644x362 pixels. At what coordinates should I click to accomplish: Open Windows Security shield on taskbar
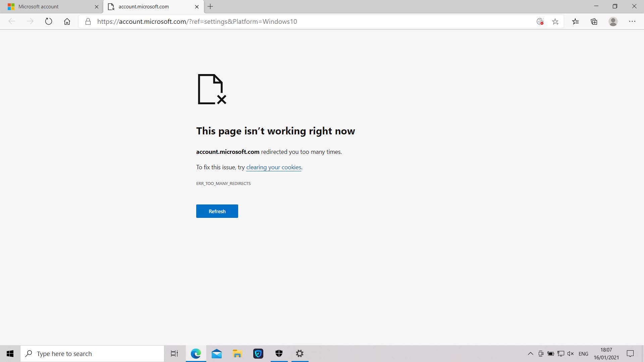pos(279,354)
